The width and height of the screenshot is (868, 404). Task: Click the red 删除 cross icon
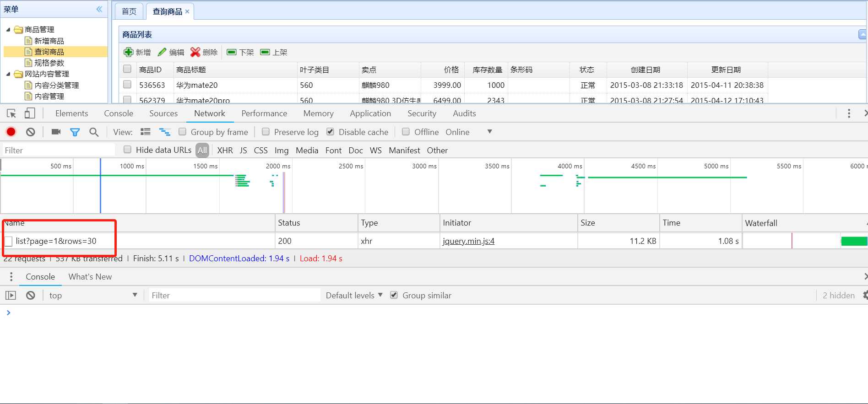tap(195, 52)
